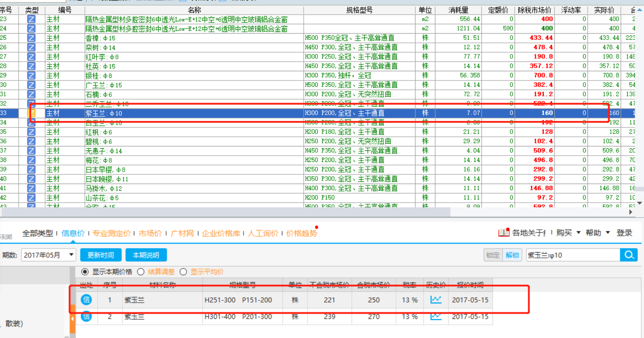Click the Z type icon in row 24
The image size is (644, 338).
[x=31, y=29]
